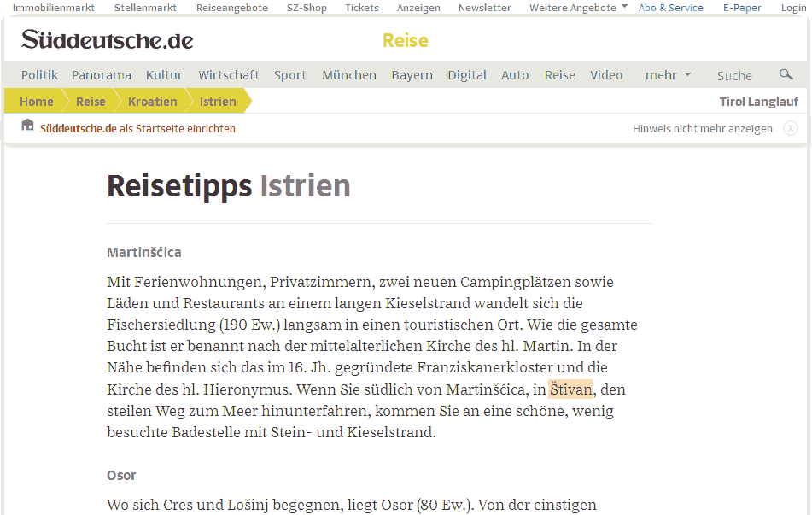Open the Newsletter link
812x515 pixels.
[485, 7]
